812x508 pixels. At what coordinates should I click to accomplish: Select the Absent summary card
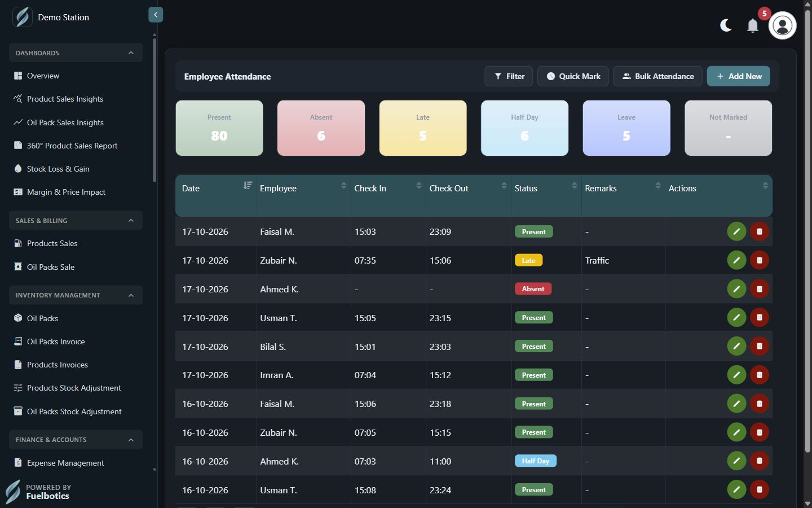point(321,128)
